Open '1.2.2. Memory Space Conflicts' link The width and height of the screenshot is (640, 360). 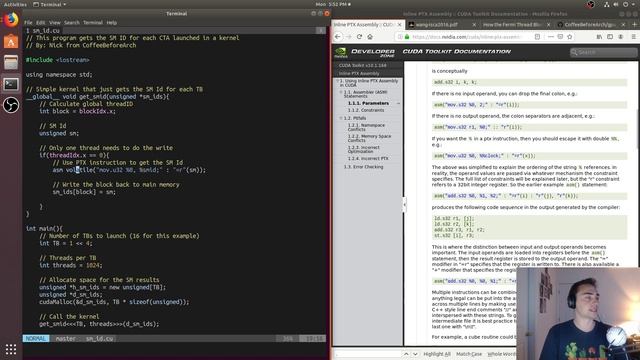pyautogui.click(x=369, y=138)
